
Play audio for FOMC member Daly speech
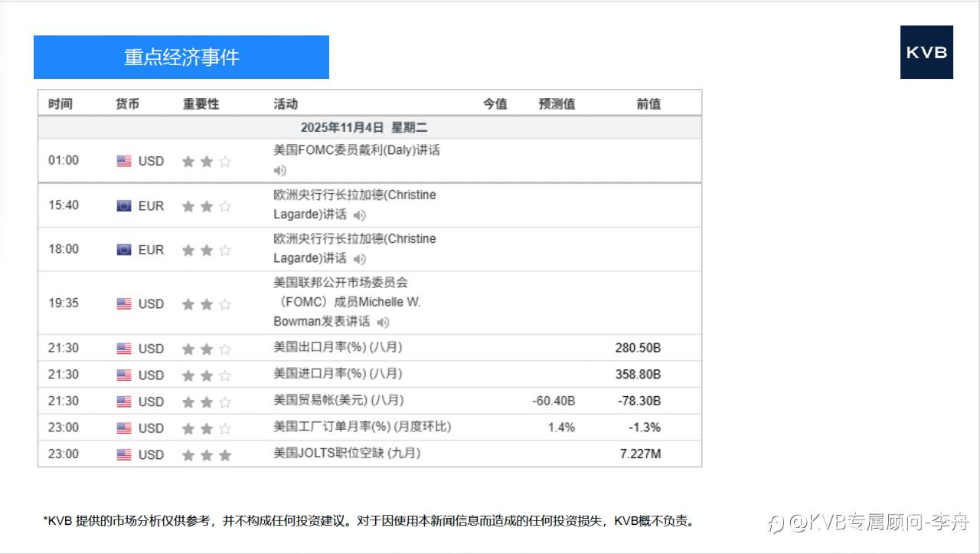point(279,170)
